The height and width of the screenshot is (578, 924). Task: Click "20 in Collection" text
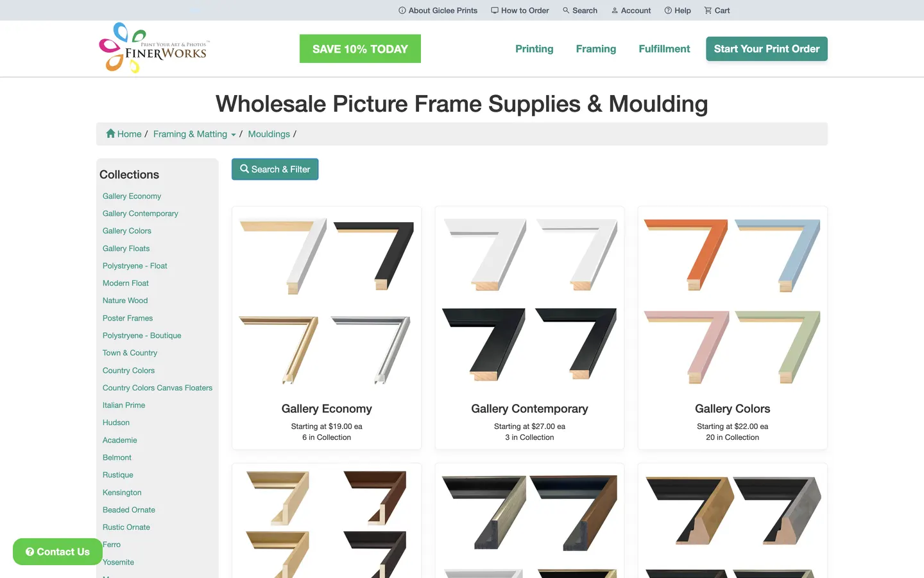[x=732, y=437]
